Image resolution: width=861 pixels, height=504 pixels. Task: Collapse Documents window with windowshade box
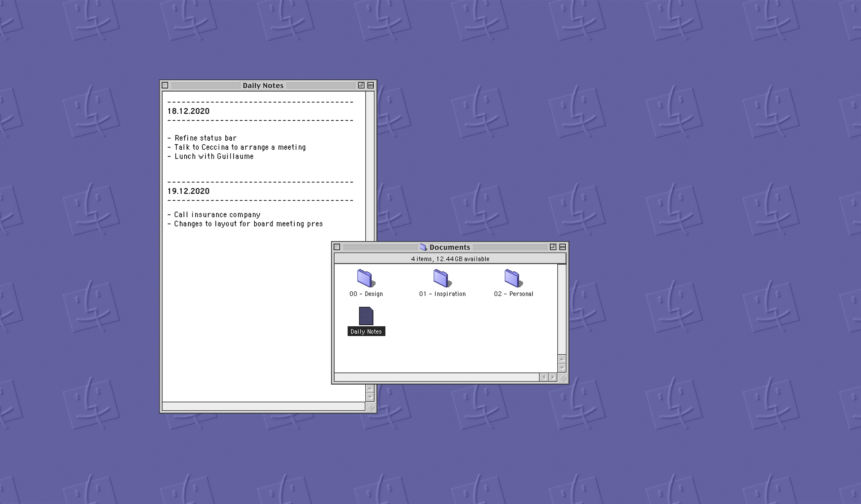point(562,247)
